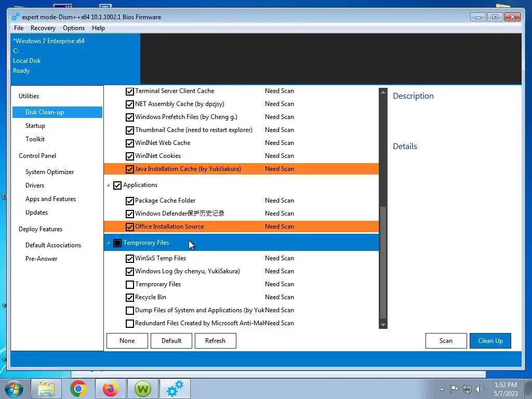Toggle the Temprorary Files group checkbox
Image resolution: width=532 pixels, height=399 pixels.
pyautogui.click(x=117, y=243)
